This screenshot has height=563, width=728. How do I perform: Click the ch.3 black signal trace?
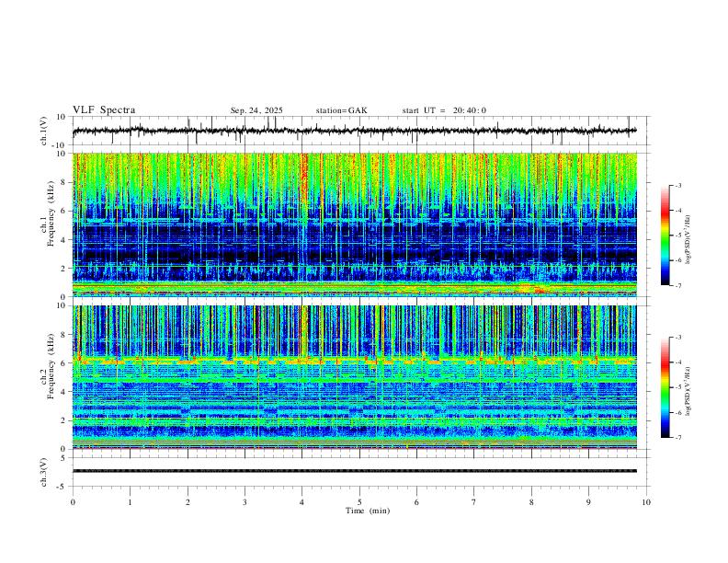(354, 471)
